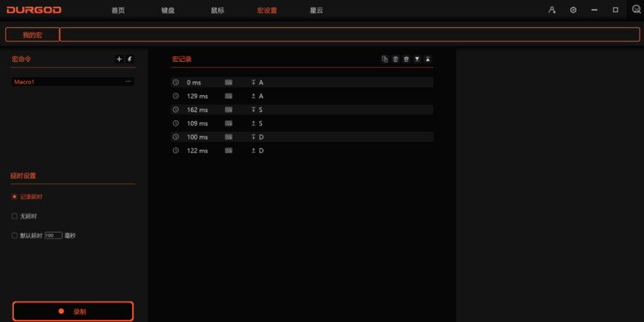The width and height of the screenshot is (644, 322).
Task: Select the 我的宏 tab
Action: click(32, 35)
